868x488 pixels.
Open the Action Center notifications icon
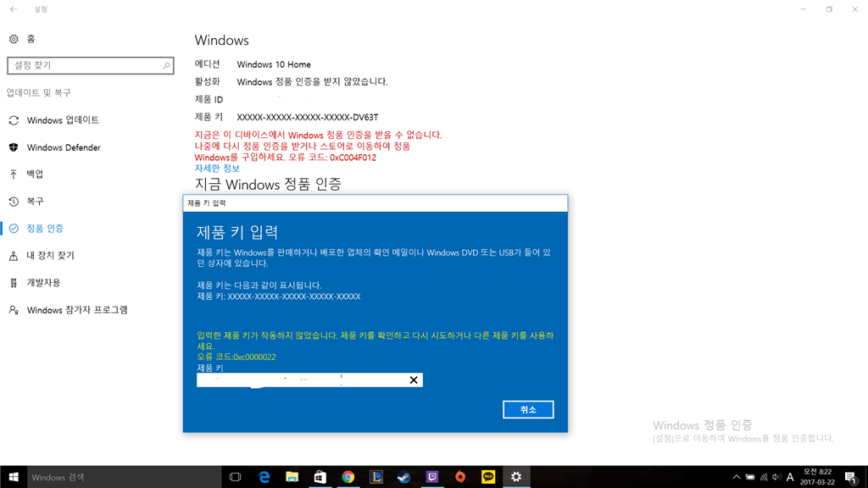[x=851, y=477]
